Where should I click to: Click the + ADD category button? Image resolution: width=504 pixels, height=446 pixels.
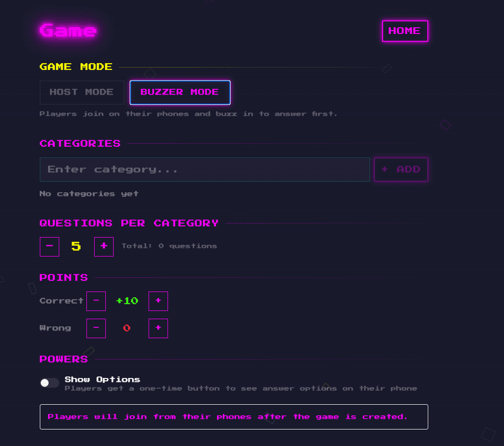(401, 170)
